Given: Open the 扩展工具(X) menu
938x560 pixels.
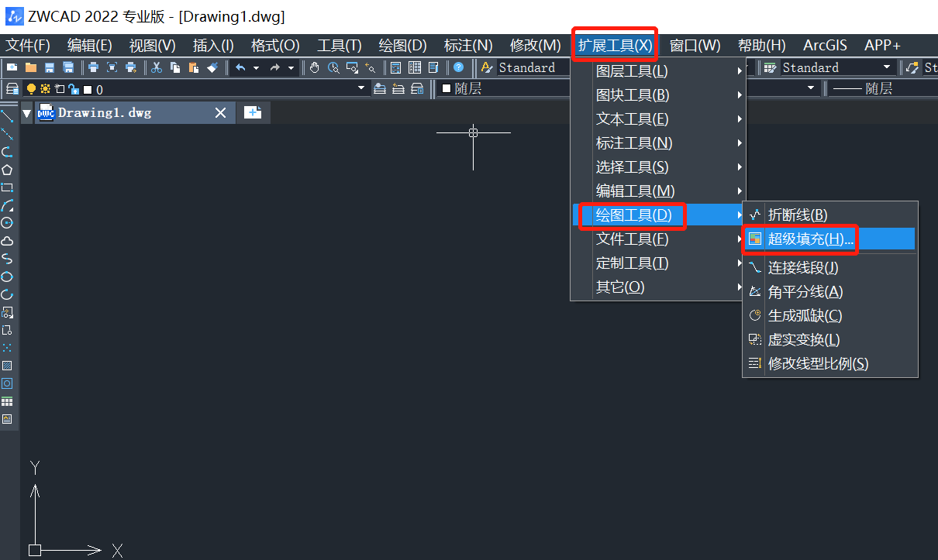Looking at the screenshot, I should pos(616,46).
